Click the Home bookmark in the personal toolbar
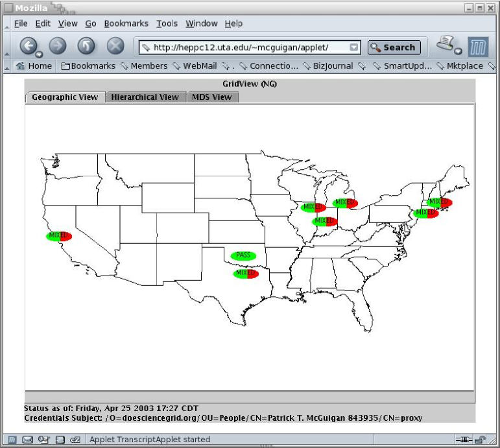Viewport: 500px width, 448px height. [34, 65]
